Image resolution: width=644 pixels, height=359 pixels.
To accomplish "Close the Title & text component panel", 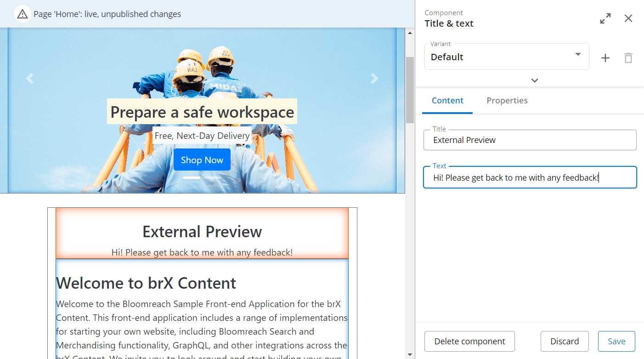I will point(628,18).
